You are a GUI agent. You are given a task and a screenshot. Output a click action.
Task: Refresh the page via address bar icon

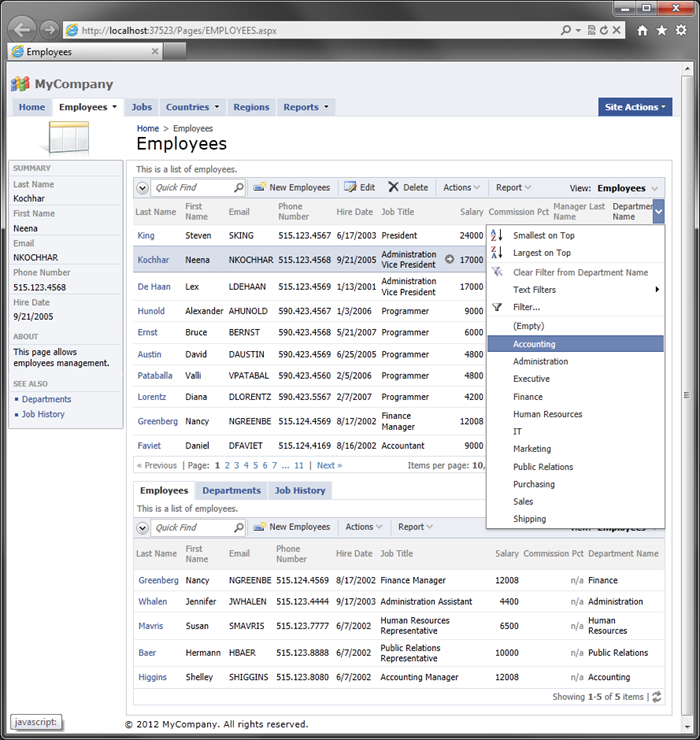(x=604, y=30)
